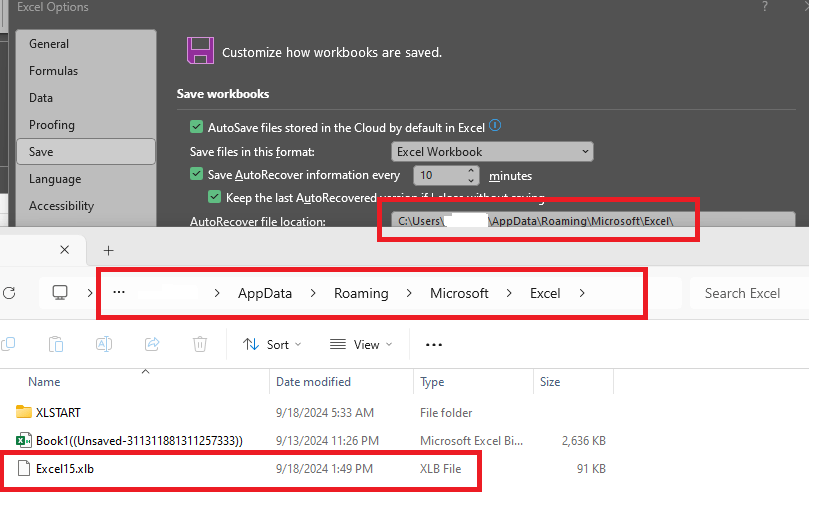
Task: Click the 2,636 KB size cell
Action: [x=583, y=441]
